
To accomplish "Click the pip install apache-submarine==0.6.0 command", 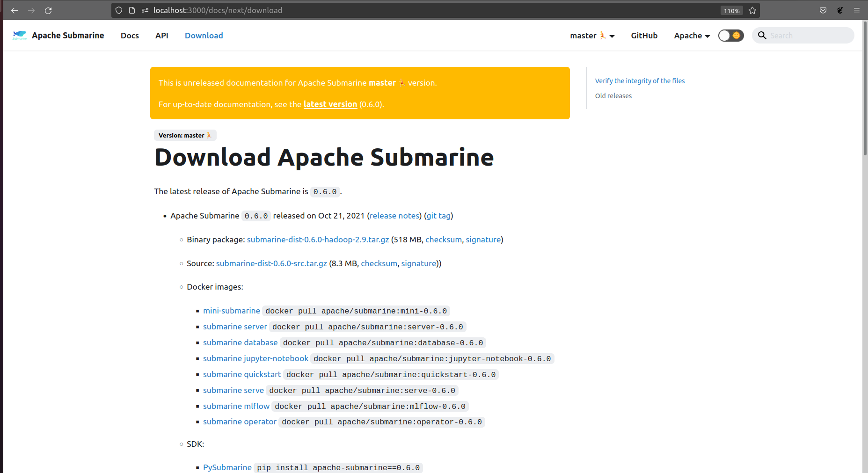I will click(x=338, y=468).
